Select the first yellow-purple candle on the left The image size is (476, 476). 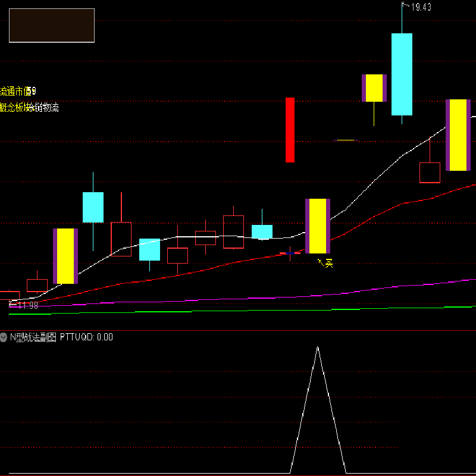(x=65, y=256)
